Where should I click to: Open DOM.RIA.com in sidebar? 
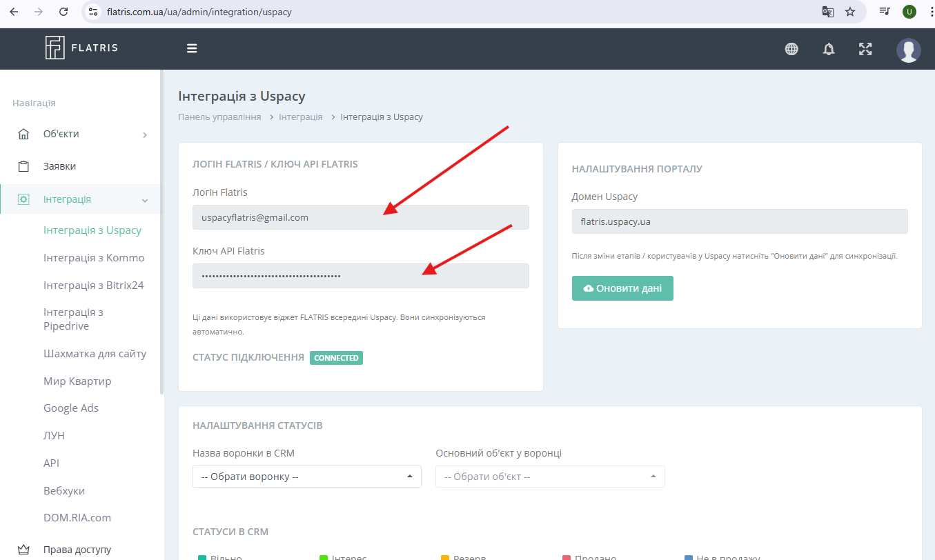tap(77, 517)
